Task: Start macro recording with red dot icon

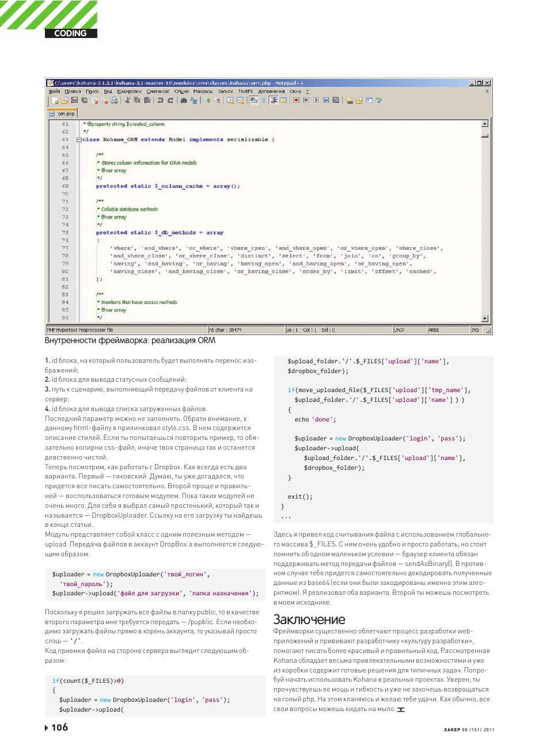Action: [297, 101]
